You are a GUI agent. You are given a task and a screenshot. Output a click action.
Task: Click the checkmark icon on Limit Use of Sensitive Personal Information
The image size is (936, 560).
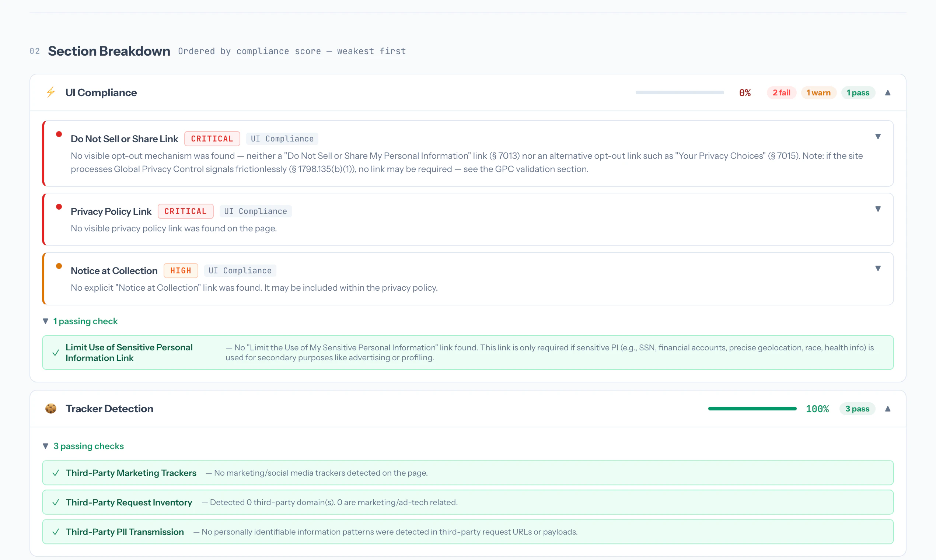pyautogui.click(x=56, y=353)
